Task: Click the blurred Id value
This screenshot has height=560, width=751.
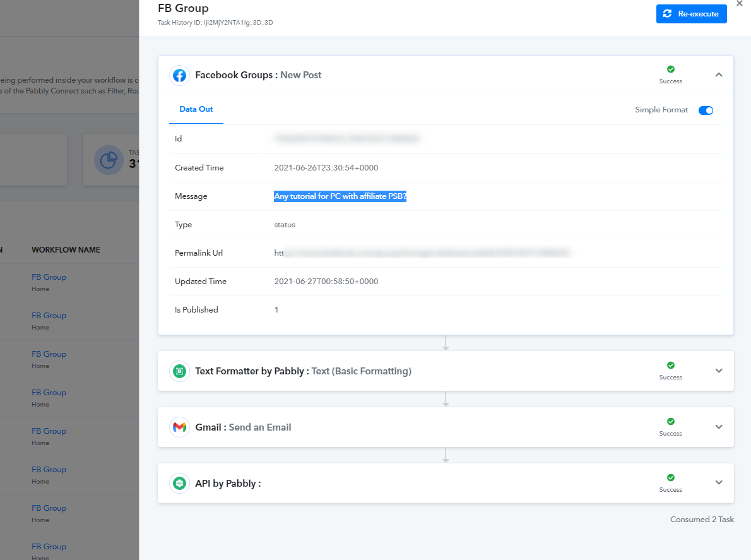Action: click(346, 138)
